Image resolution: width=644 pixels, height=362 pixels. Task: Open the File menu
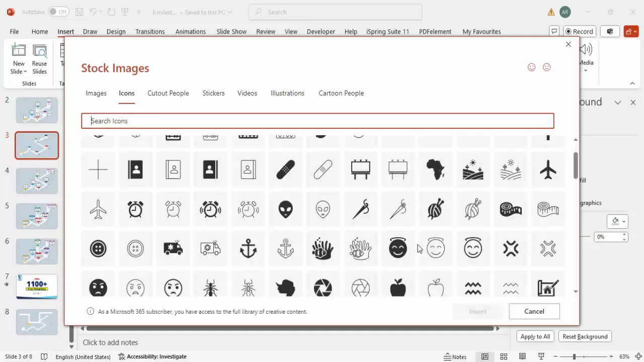coord(14,31)
